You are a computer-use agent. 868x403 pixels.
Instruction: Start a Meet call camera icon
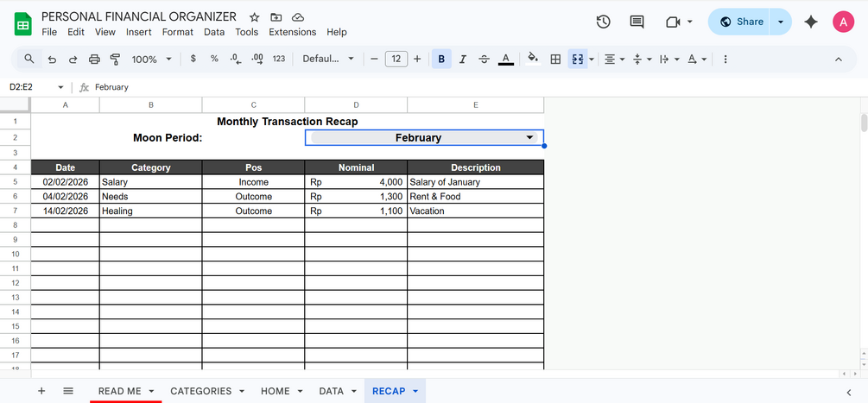pos(673,22)
